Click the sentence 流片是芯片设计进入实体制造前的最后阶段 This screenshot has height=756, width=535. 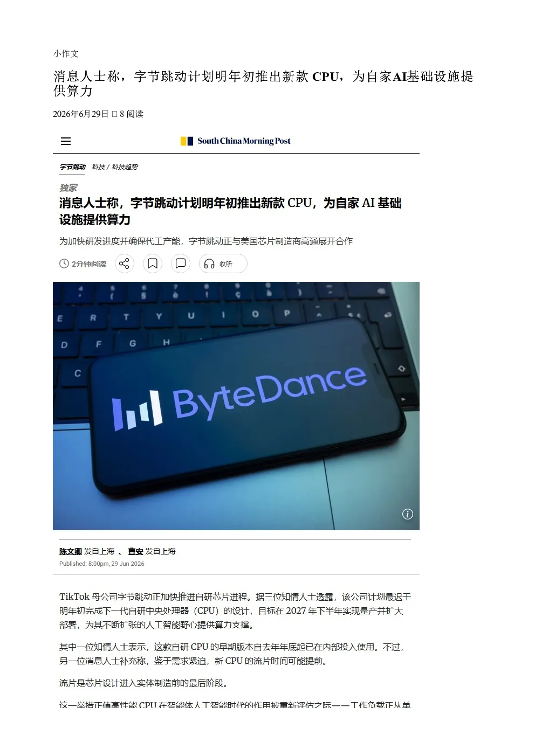(143, 683)
